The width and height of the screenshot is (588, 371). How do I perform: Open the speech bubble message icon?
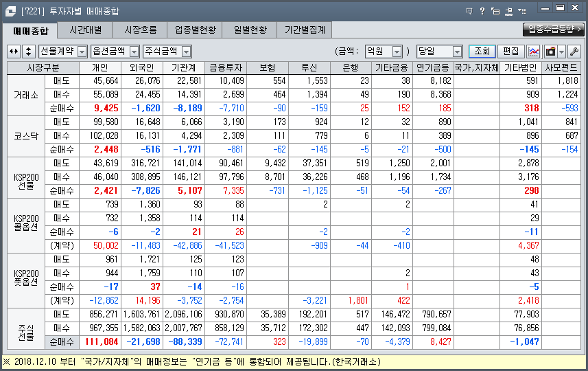[469, 11]
